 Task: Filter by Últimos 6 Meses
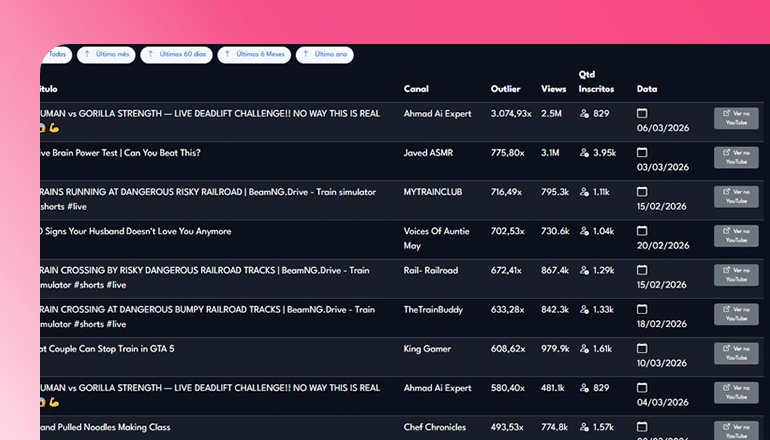[254, 55]
